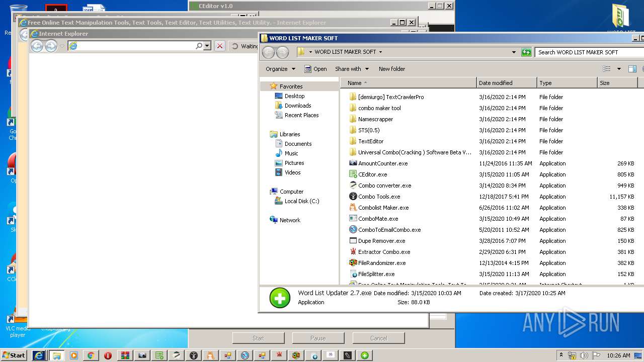Sort files by Size column

(x=617, y=83)
